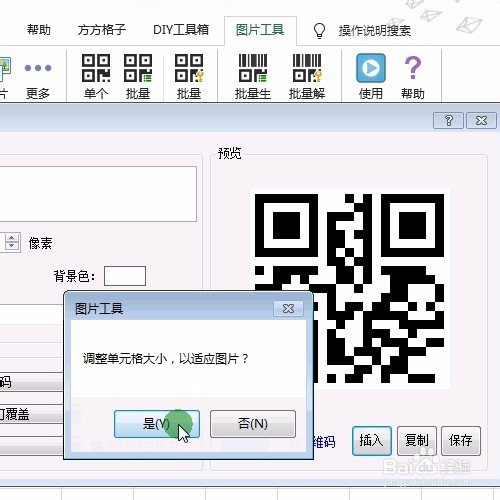Click the 操作说明搜索 search box
500x500 pixels.
[375, 31]
